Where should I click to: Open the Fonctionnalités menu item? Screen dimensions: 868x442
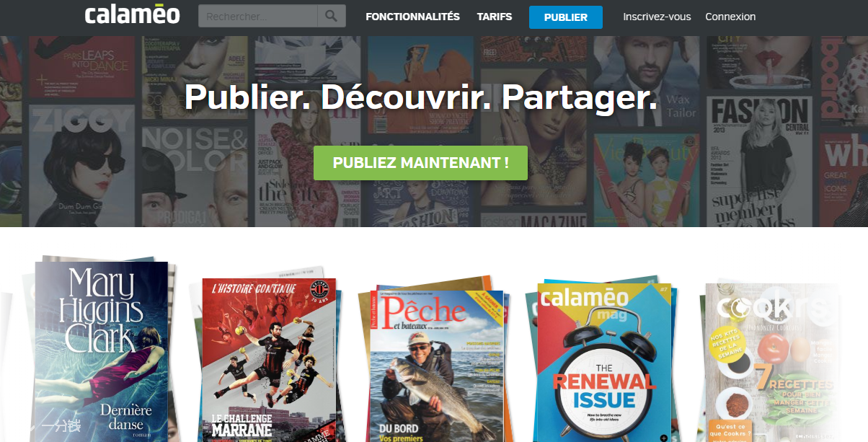(412, 17)
